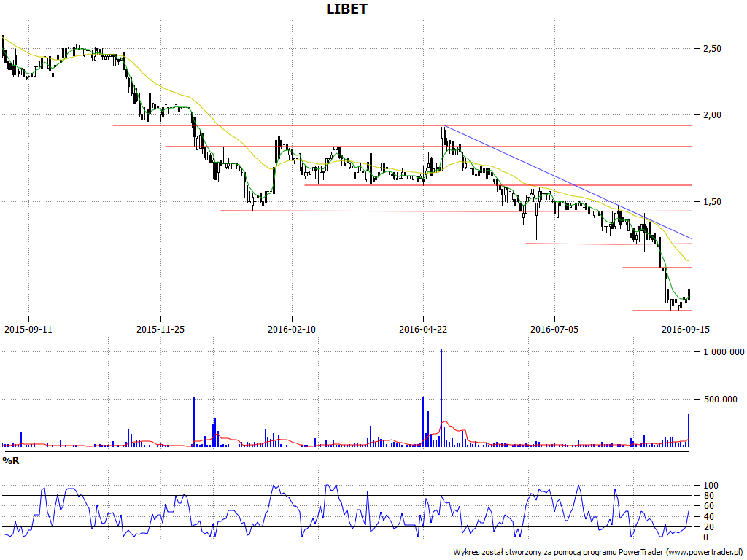
Task: Click the 80 level on %R axis
Action: [709, 496]
